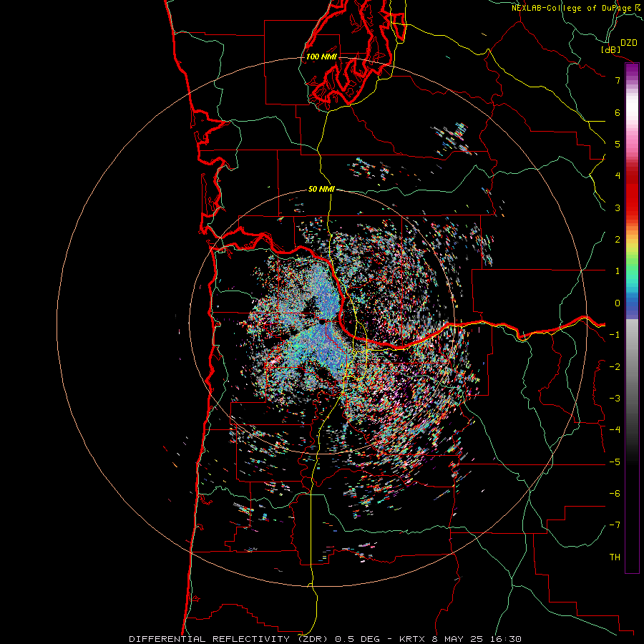Image resolution: width=644 pixels, height=644 pixels.
Task: Click the 7 value on the color scale
Action: 618,80
